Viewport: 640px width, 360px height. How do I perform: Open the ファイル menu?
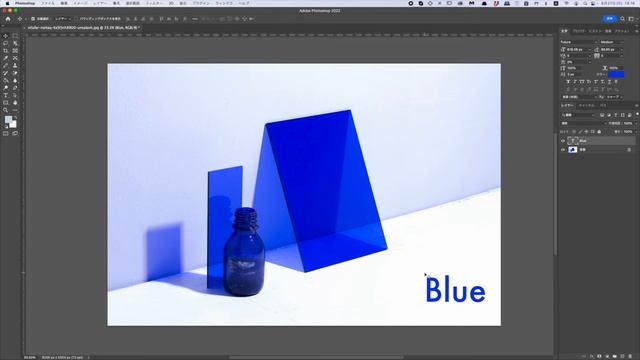pos(48,3)
